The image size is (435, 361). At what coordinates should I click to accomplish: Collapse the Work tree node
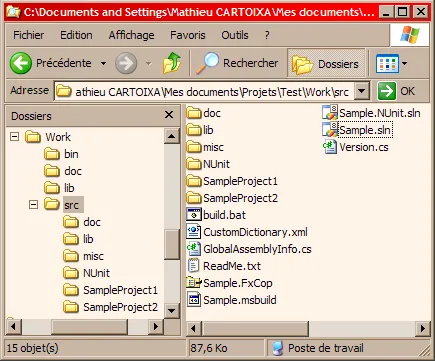click(x=14, y=136)
